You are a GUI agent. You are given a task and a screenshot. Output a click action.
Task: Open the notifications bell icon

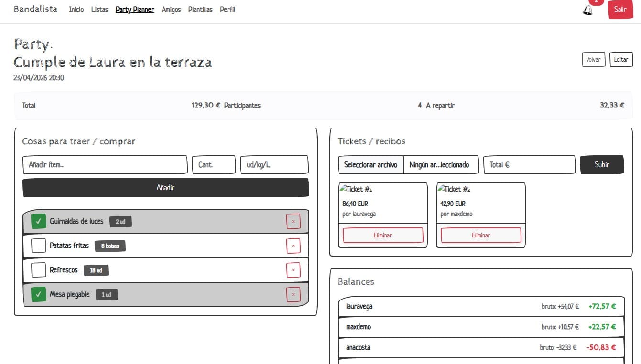587,10
